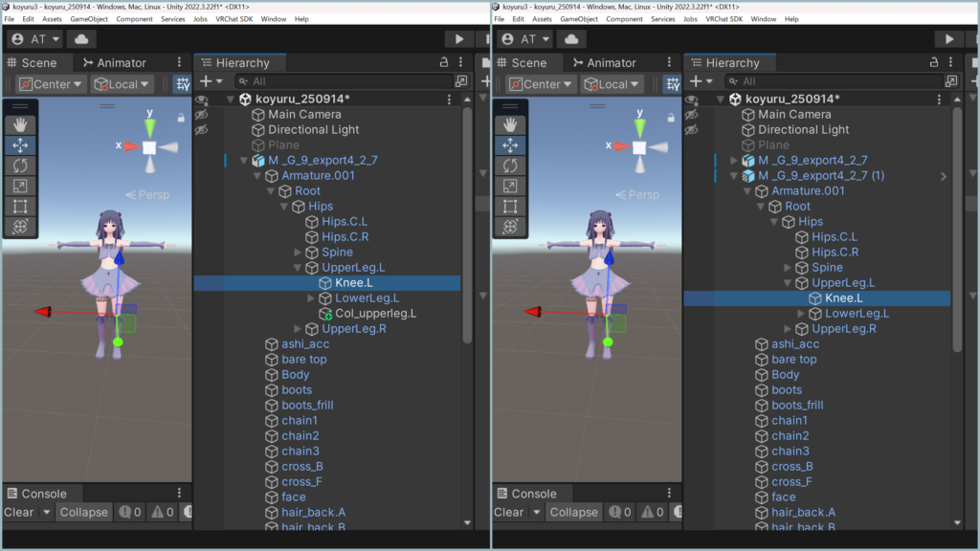
Task: Select the Rotate tool in right Unity window
Action: click(x=510, y=165)
